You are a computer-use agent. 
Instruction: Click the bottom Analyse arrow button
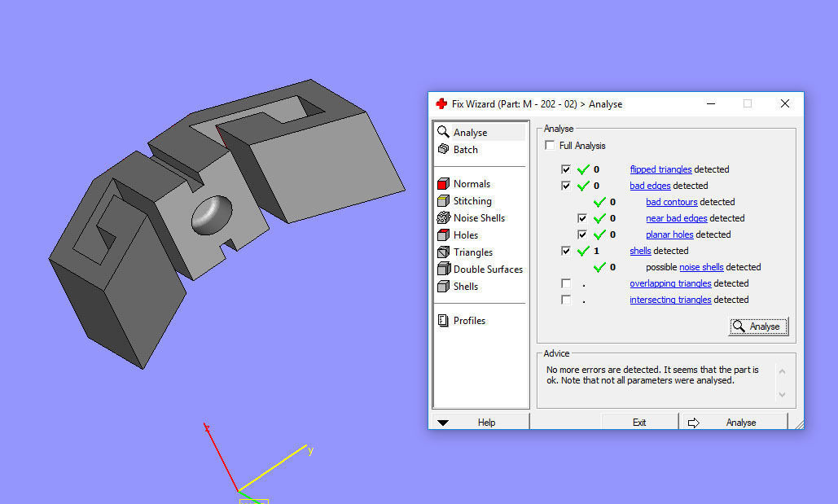[734, 423]
